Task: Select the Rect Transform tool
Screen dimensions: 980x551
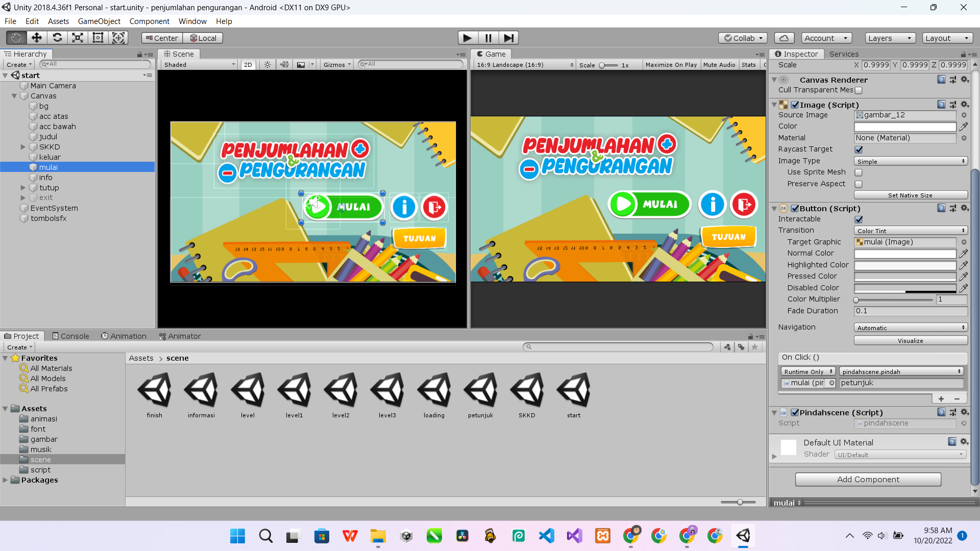Action: click(x=98, y=38)
